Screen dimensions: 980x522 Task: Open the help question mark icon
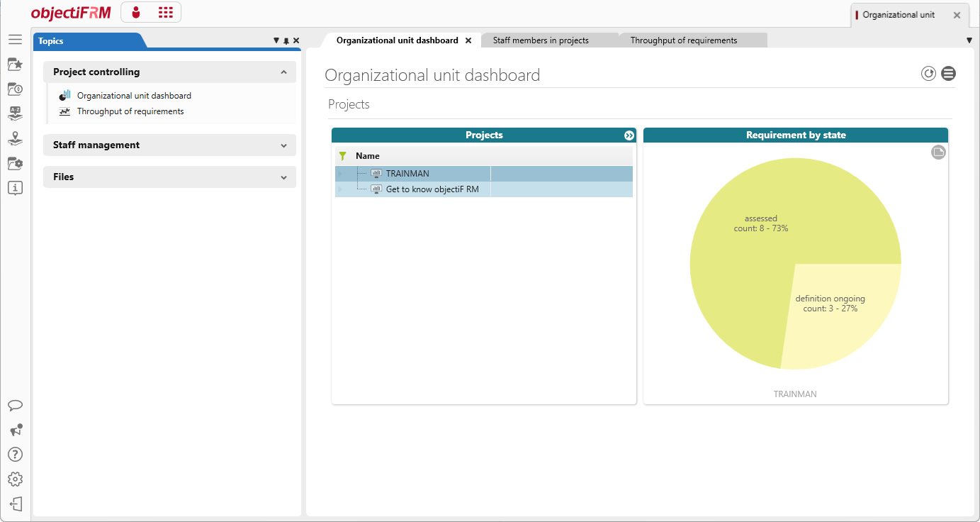[x=15, y=455]
